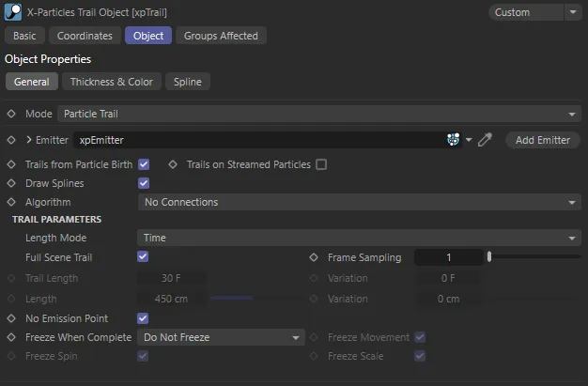This screenshot has width=588, height=386.
Task: Switch to the Groups Affected tab
Action: pyautogui.click(x=221, y=36)
